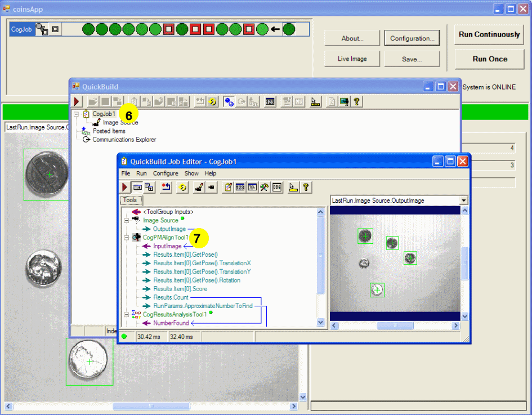The image size is (532, 415).
Task: Click the Posted Items icon in QuickBuild tree
Action: [x=86, y=131]
